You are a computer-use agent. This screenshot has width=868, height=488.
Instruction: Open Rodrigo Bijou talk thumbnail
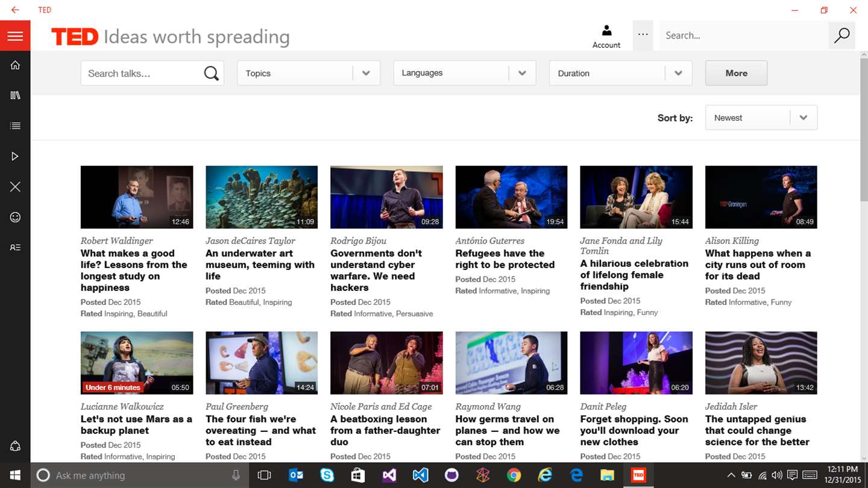(x=386, y=197)
